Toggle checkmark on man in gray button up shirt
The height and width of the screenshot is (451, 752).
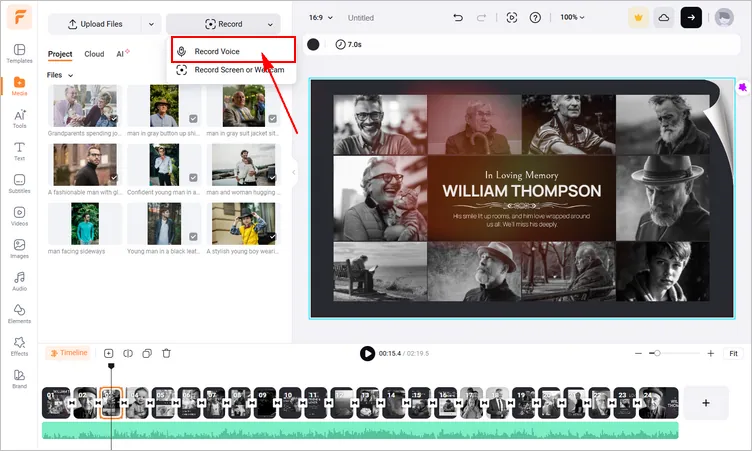click(x=193, y=119)
